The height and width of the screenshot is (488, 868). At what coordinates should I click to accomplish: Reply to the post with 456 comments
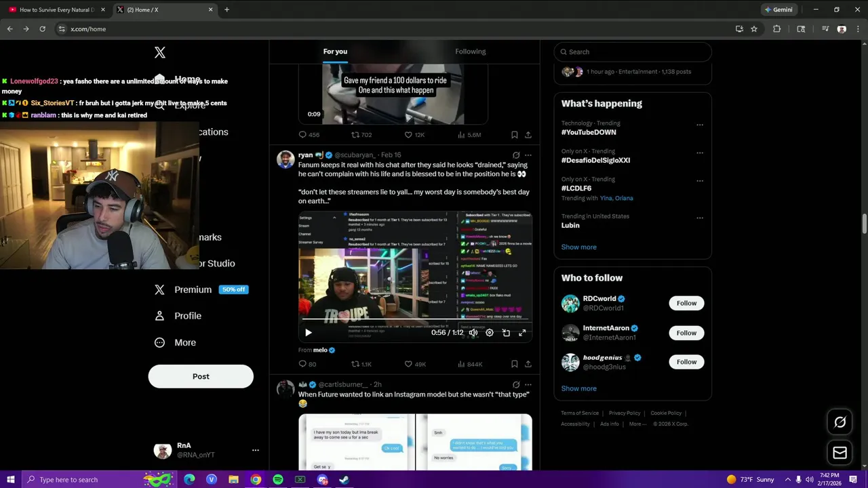click(309, 135)
